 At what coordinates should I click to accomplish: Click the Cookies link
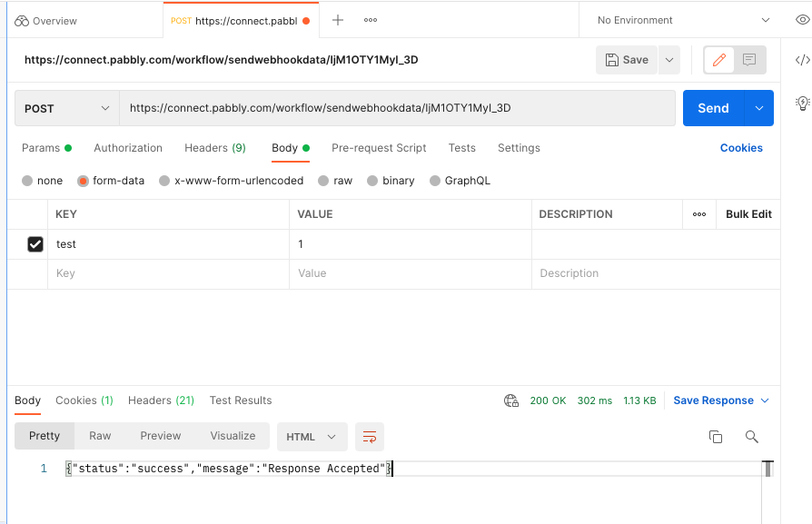tap(741, 148)
